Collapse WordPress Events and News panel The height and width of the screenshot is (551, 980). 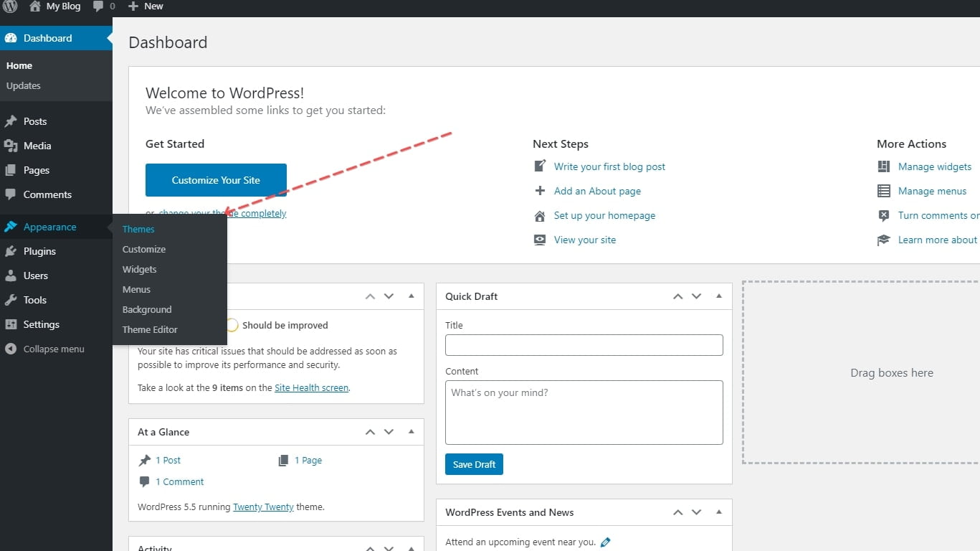(x=719, y=512)
